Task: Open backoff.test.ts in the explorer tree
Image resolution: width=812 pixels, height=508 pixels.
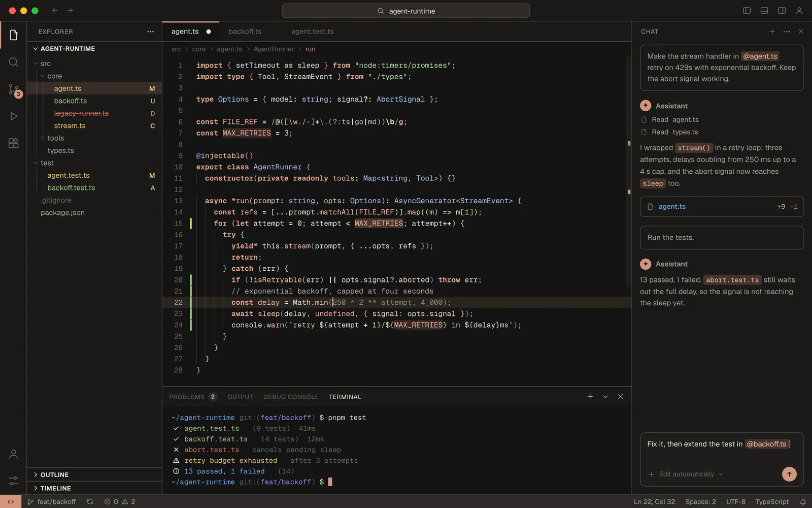Action: coord(94,188)
